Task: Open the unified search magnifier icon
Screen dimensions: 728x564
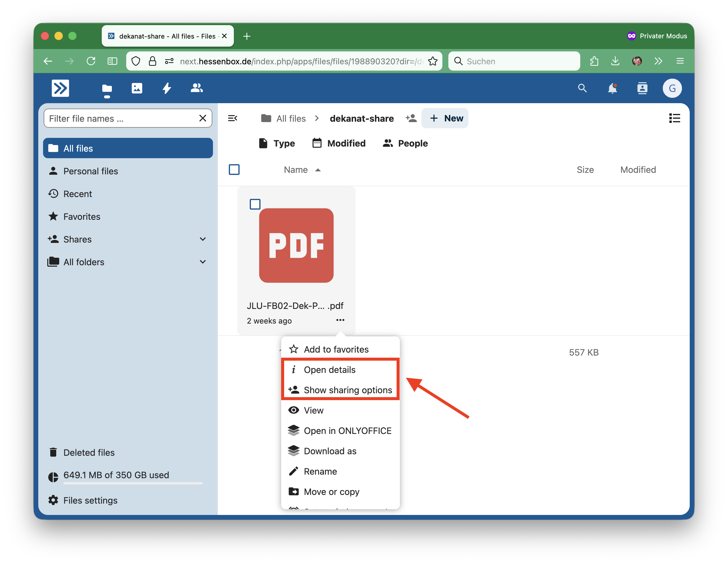Action: (x=582, y=88)
